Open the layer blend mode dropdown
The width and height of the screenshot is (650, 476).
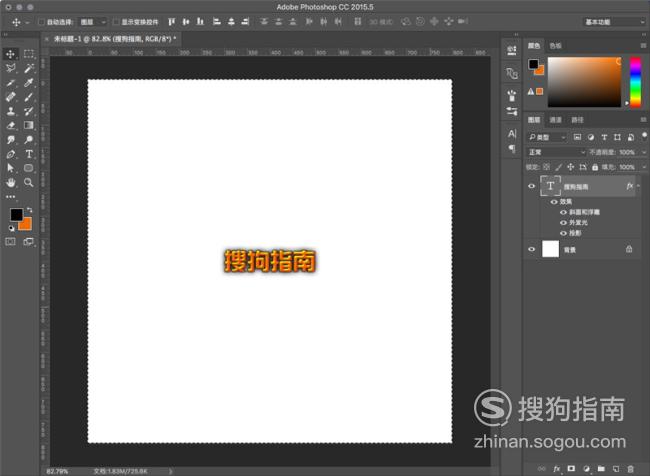click(556, 152)
